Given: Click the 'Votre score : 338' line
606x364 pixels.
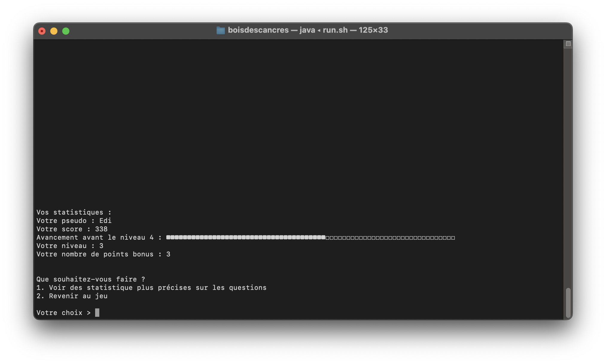Looking at the screenshot, I should (72, 229).
